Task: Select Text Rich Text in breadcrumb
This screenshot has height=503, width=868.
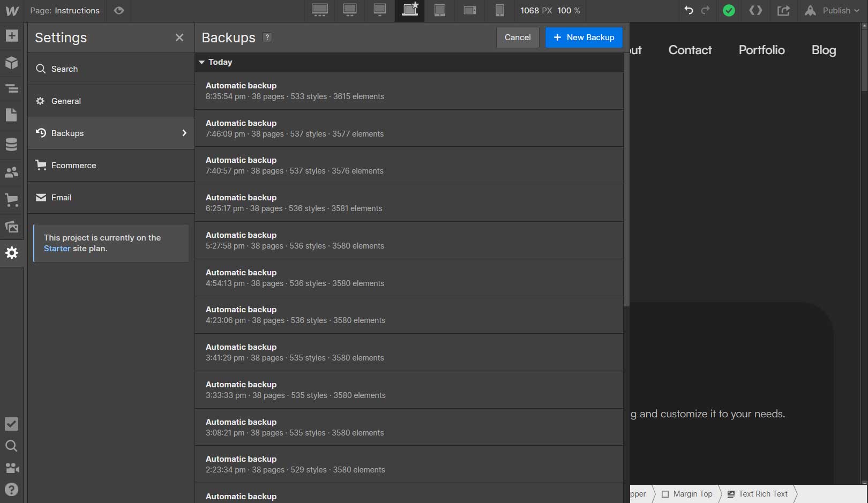Action: pyautogui.click(x=757, y=494)
